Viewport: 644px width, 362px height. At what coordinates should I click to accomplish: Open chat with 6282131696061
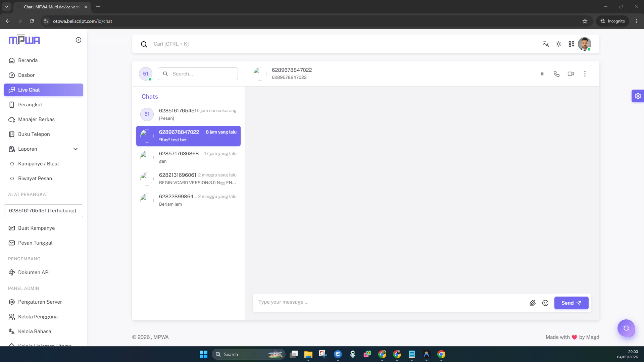point(188,179)
